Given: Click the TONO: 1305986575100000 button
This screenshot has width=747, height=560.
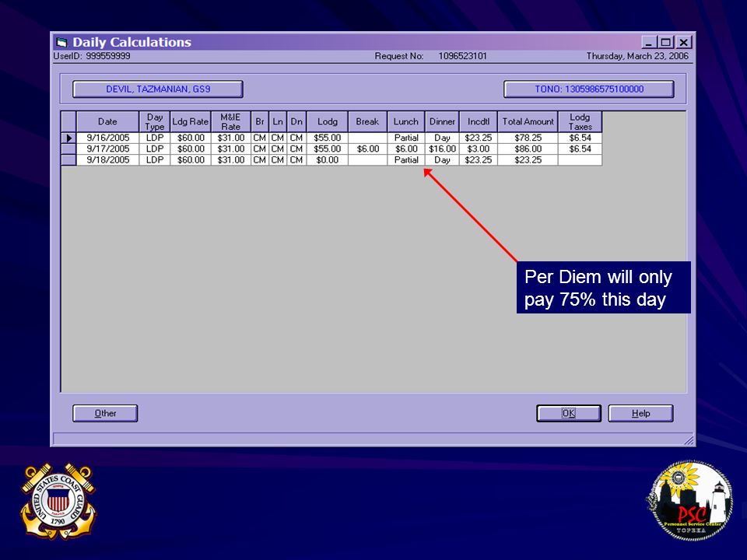Looking at the screenshot, I should [589, 89].
